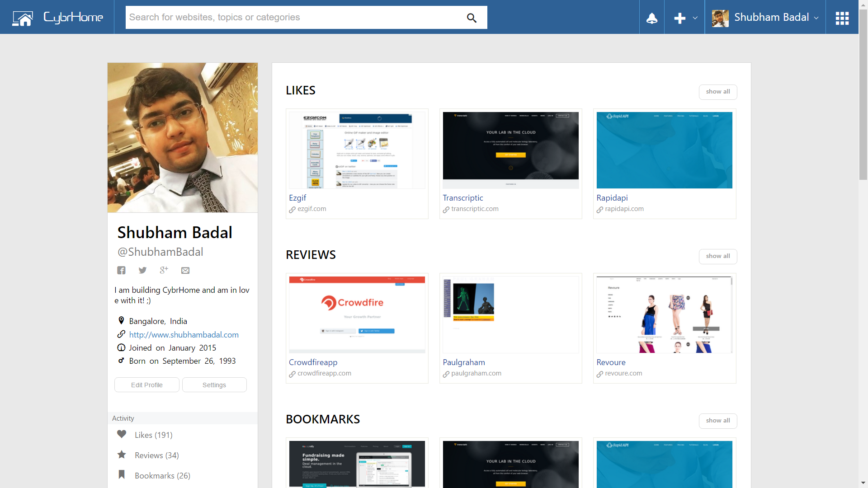Viewport: 868px width, 488px height.
Task: Click the Reviews star icon
Action: tap(122, 455)
